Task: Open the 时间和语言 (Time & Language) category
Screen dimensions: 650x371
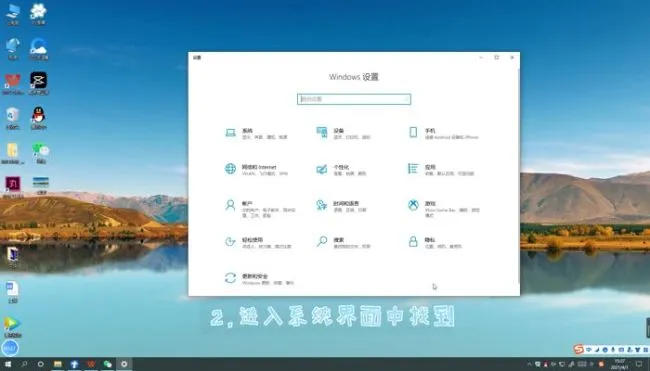Action: point(342,206)
